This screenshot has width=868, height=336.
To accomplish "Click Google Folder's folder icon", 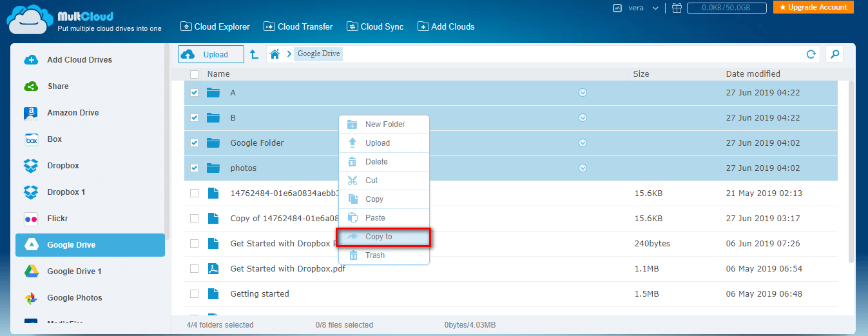I will [x=213, y=143].
